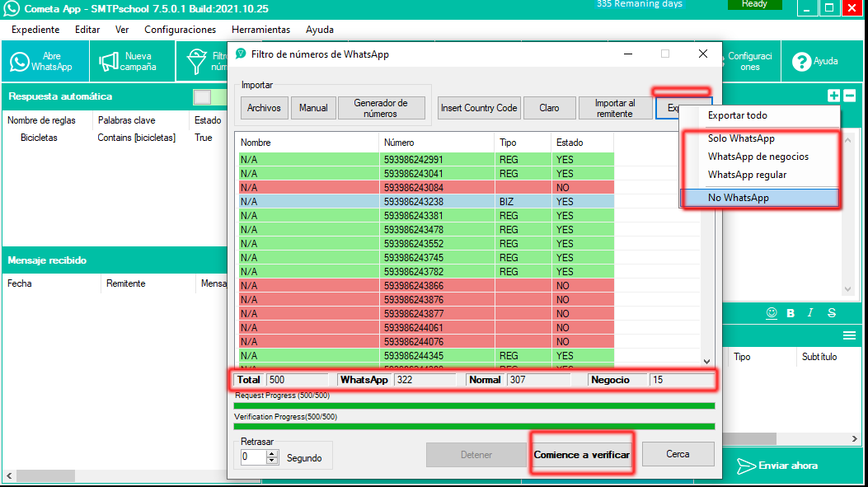
Task: Click the number list's scroll-down arrow
Action: [707, 362]
